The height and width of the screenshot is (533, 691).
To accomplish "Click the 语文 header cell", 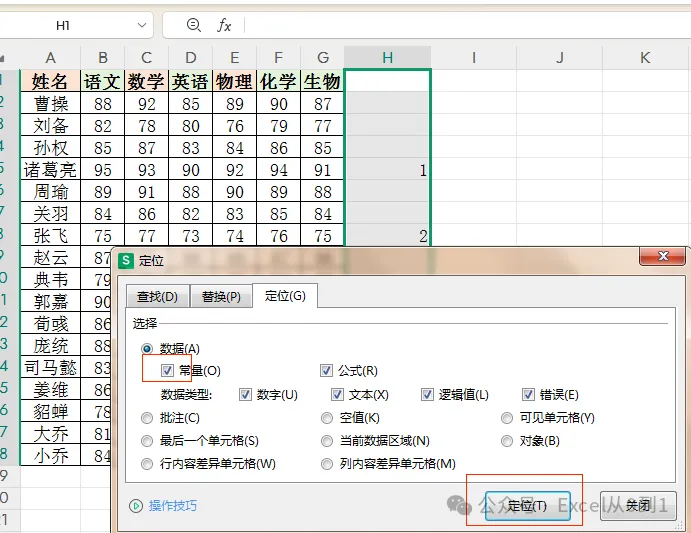I will pos(103,81).
